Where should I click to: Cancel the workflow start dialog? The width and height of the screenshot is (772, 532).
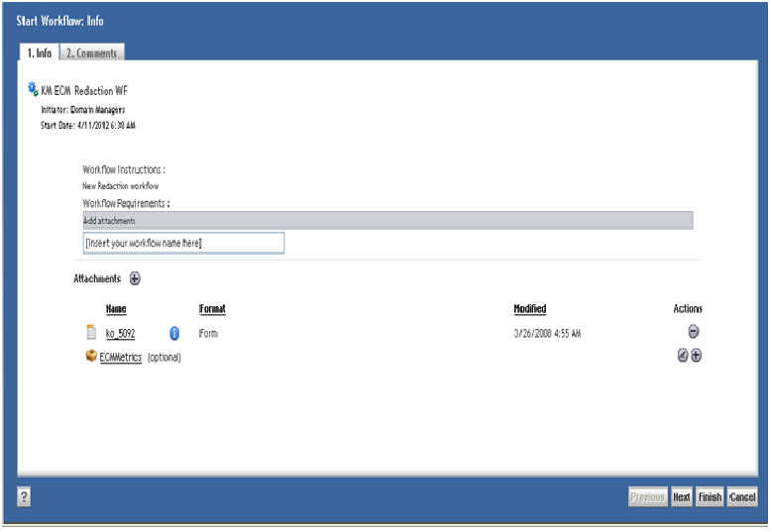742,497
